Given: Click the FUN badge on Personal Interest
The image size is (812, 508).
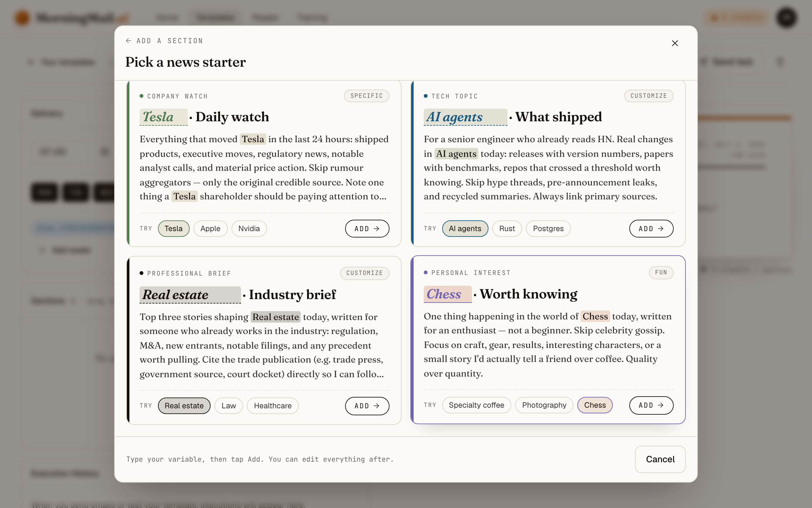Looking at the screenshot, I should [x=661, y=272].
